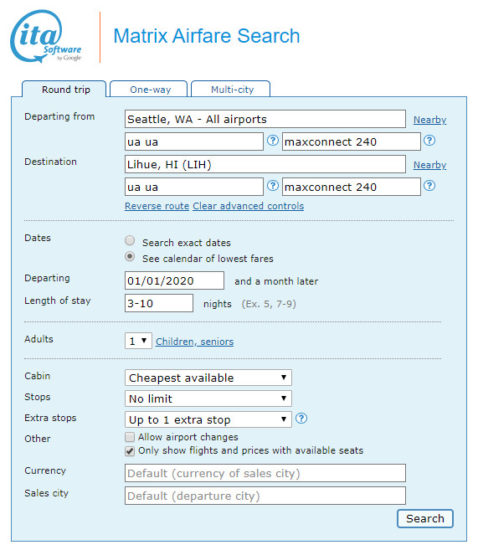The height and width of the screenshot is (550, 478).
Task: Open help icon beside departure routing codes
Action: point(272,141)
